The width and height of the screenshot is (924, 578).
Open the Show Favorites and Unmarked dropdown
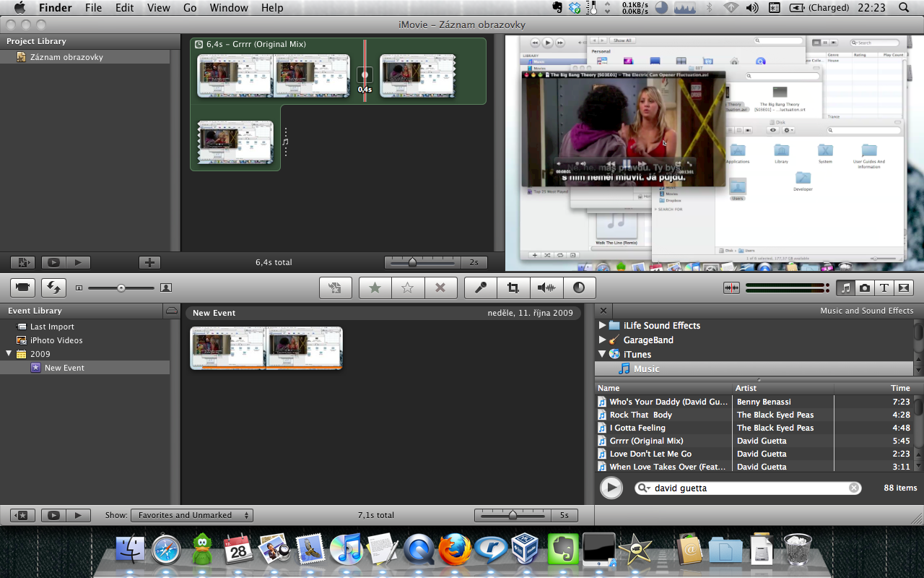pos(192,515)
